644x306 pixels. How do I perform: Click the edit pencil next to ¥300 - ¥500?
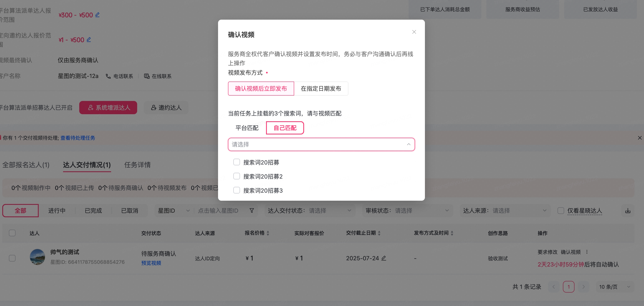tap(97, 15)
